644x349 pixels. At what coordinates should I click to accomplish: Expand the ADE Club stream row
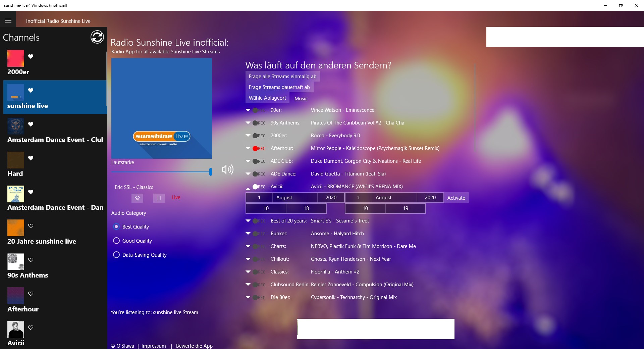(248, 161)
